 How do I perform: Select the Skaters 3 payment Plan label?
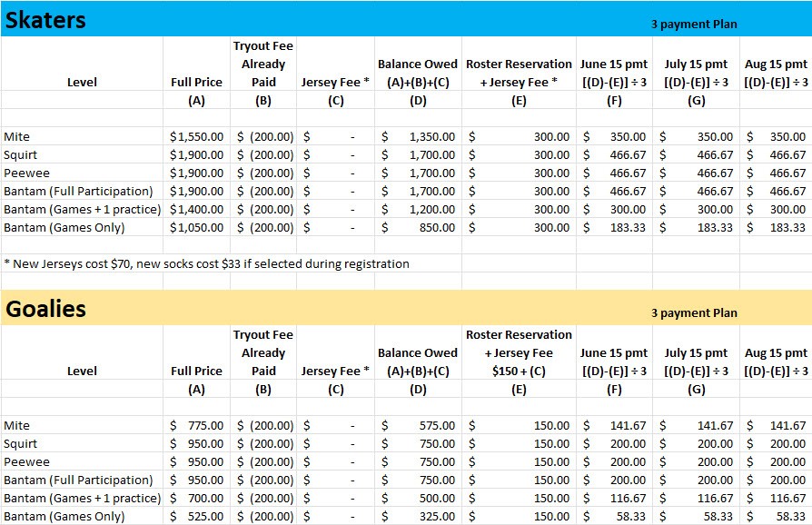(x=694, y=25)
